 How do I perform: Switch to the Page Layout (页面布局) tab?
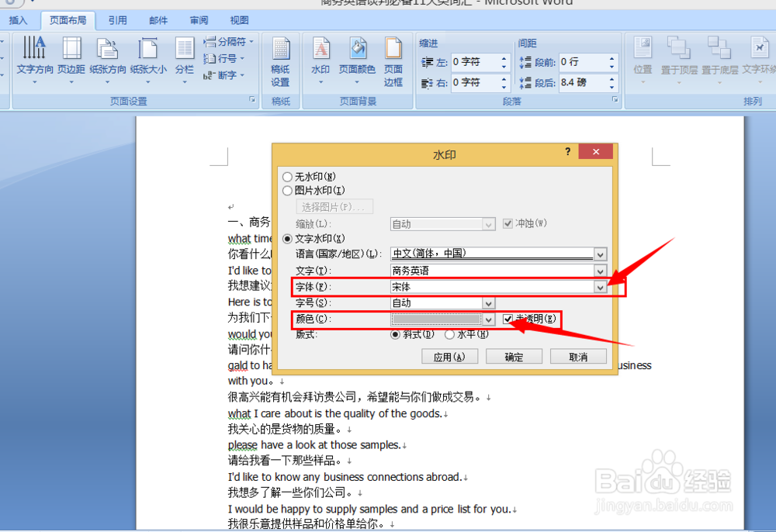tap(68, 20)
